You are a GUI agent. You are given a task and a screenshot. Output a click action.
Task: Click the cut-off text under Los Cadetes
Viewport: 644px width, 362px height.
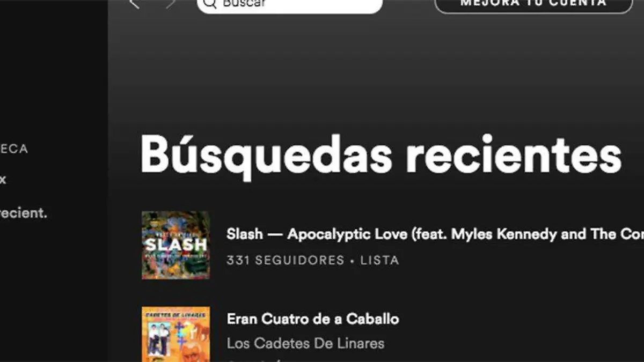[x=247, y=360]
